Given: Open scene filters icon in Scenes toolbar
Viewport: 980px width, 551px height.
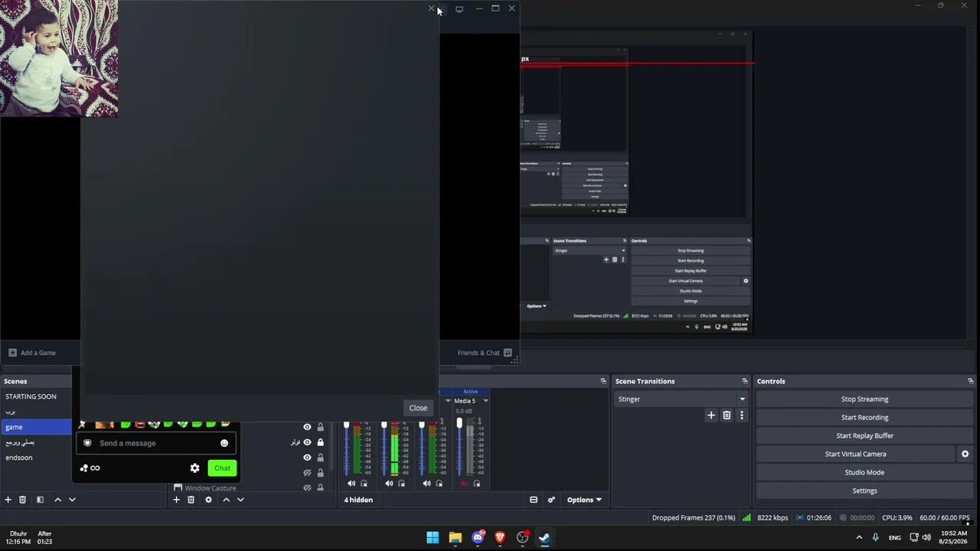Looking at the screenshot, I should 40,500.
